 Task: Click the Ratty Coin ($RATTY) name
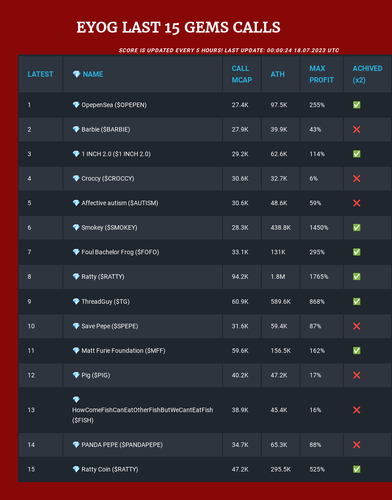coord(110,469)
